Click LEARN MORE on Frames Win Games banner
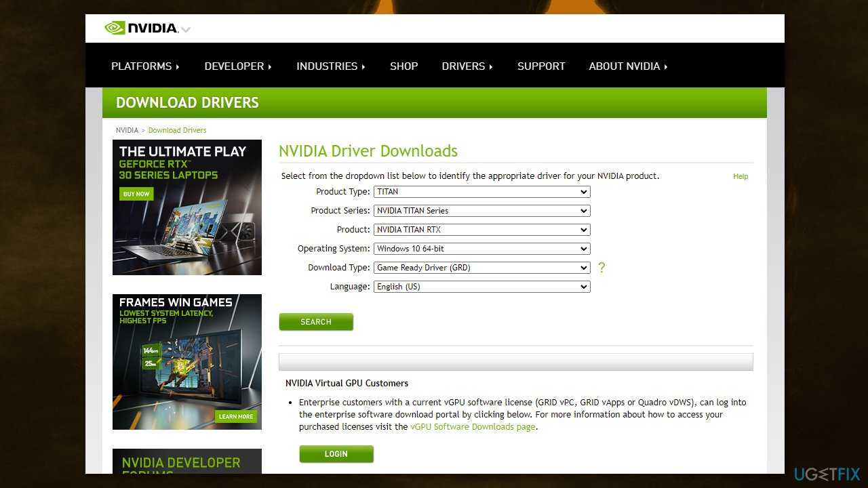 (236, 416)
